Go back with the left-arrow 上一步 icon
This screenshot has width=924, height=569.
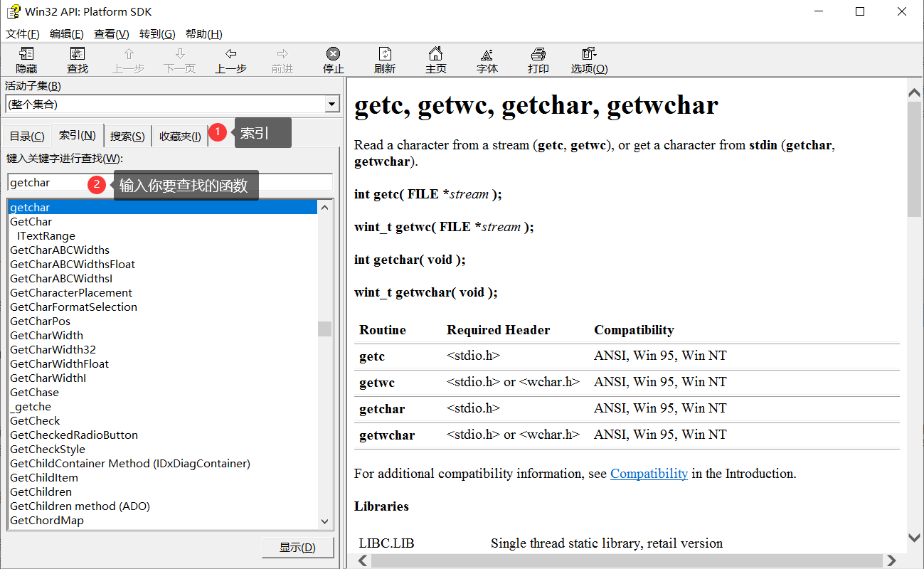[x=231, y=54]
